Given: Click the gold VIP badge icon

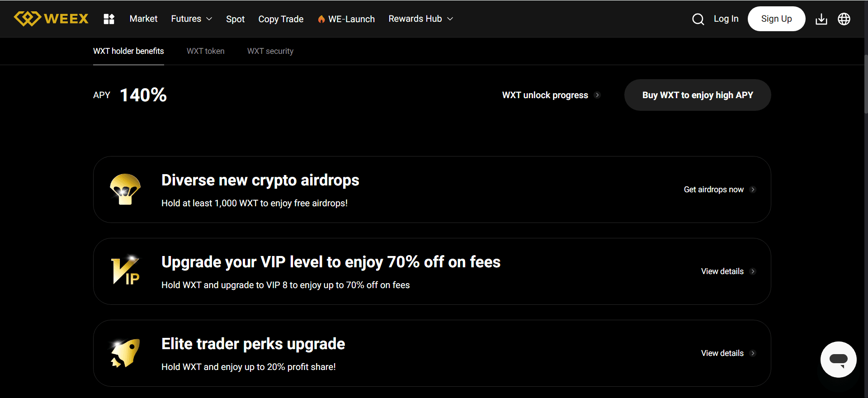Looking at the screenshot, I should click(x=125, y=271).
